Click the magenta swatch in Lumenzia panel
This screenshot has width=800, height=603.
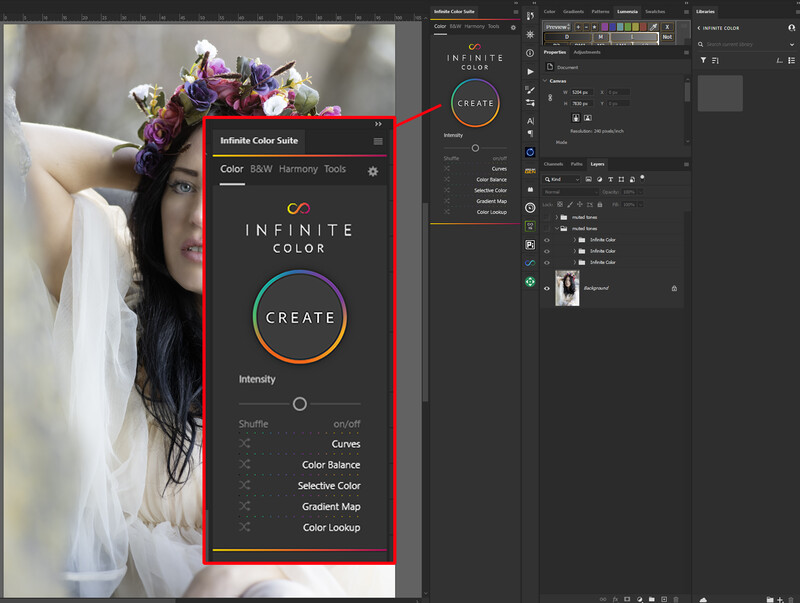(605, 27)
